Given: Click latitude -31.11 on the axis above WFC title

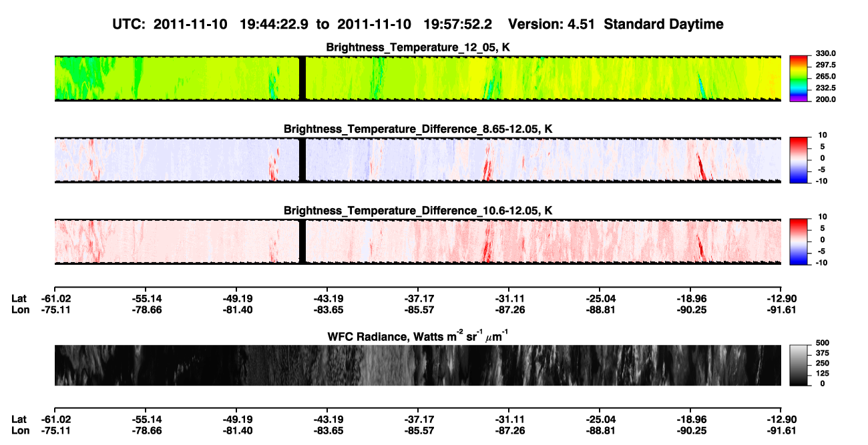Looking at the screenshot, I should [x=511, y=298].
